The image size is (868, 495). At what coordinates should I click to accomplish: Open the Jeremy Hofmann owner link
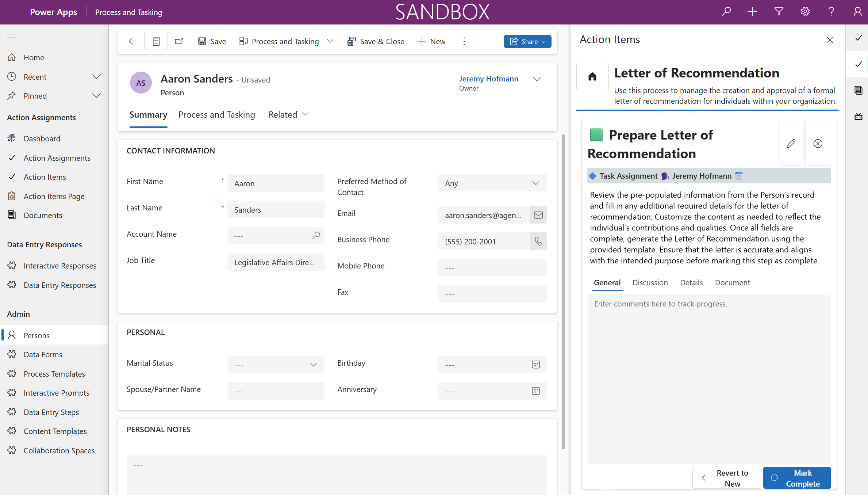pos(488,79)
